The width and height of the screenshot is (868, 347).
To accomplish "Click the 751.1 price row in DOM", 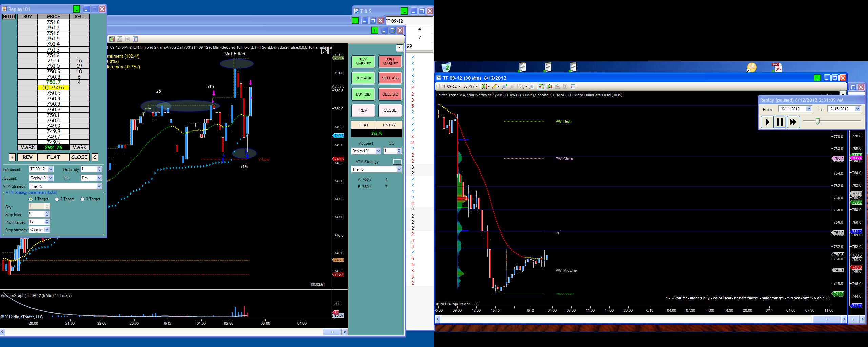I will (x=54, y=61).
